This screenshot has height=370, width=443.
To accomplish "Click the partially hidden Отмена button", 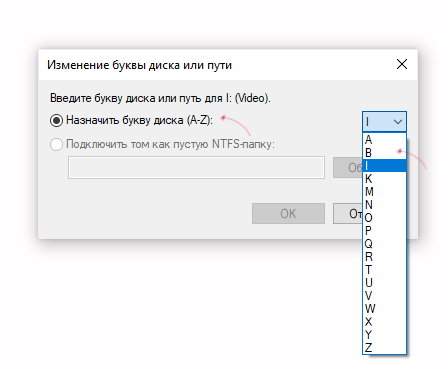I will pos(348,213).
